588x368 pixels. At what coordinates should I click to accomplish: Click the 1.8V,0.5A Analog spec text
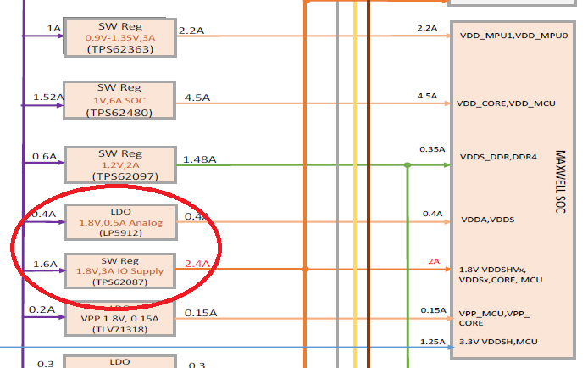click(x=121, y=223)
